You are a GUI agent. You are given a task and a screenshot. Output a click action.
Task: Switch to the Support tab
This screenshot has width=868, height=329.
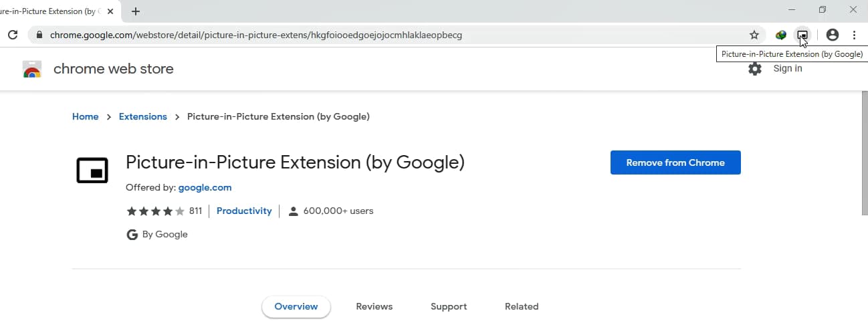(449, 306)
